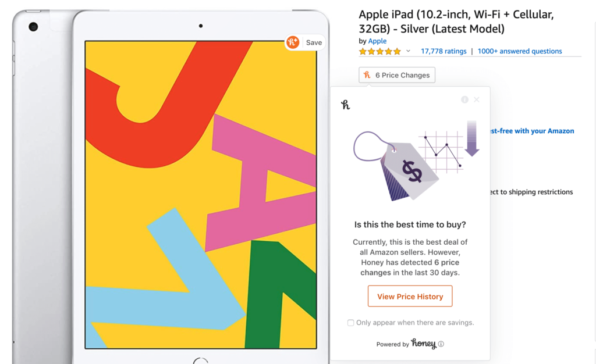Click the Honey logo at the popup's top left
The image size is (596, 364).
click(x=345, y=105)
